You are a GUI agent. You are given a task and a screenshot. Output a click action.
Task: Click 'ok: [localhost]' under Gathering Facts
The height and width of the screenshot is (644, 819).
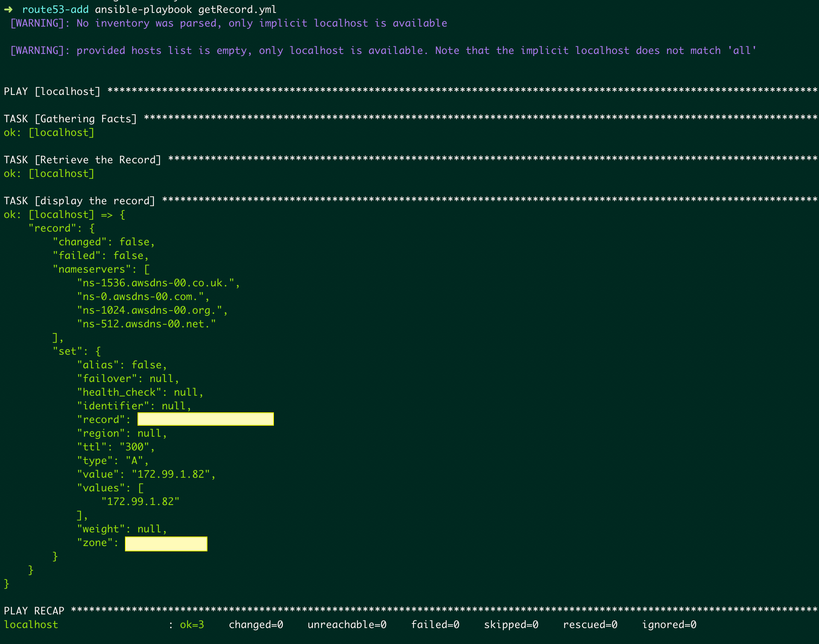coord(49,133)
